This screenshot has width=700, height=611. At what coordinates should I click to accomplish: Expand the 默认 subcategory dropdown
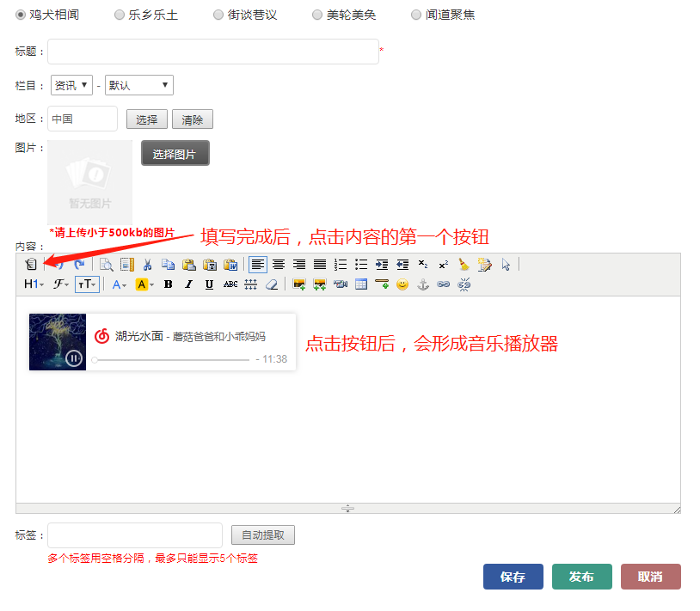139,85
